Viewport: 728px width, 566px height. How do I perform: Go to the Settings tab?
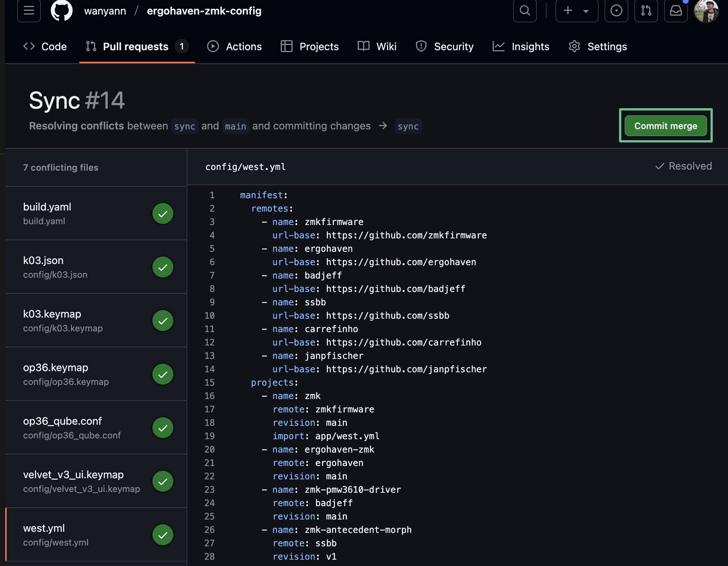tap(598, 46)
